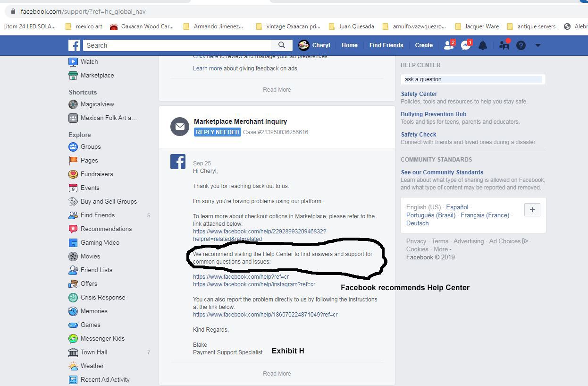Click the Pages flag icon
Viewport: 588px width, 386px height.
coord(73,160)
